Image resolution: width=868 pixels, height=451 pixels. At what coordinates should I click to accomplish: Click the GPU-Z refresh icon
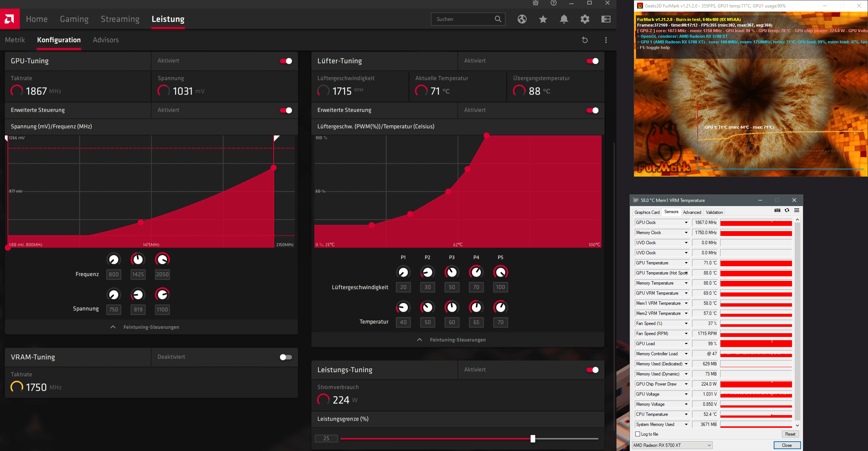(x=787, y=211)
